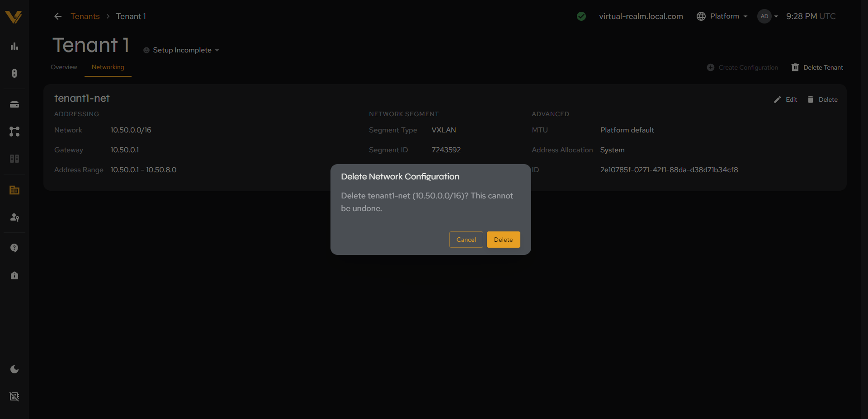
Task: Click the V logo in the sidebar
Action: [x=14, y=17]
